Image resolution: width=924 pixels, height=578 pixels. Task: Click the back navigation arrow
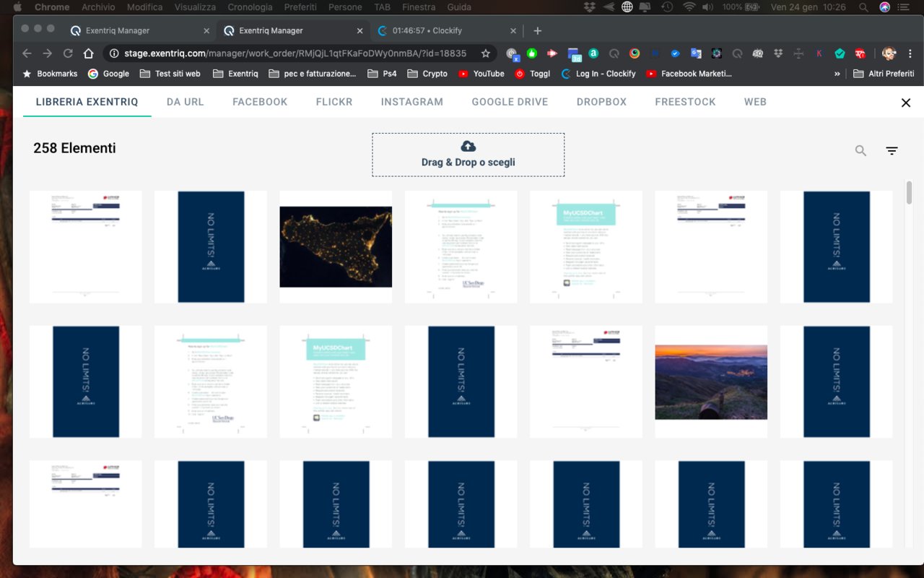tap(27, 53)
